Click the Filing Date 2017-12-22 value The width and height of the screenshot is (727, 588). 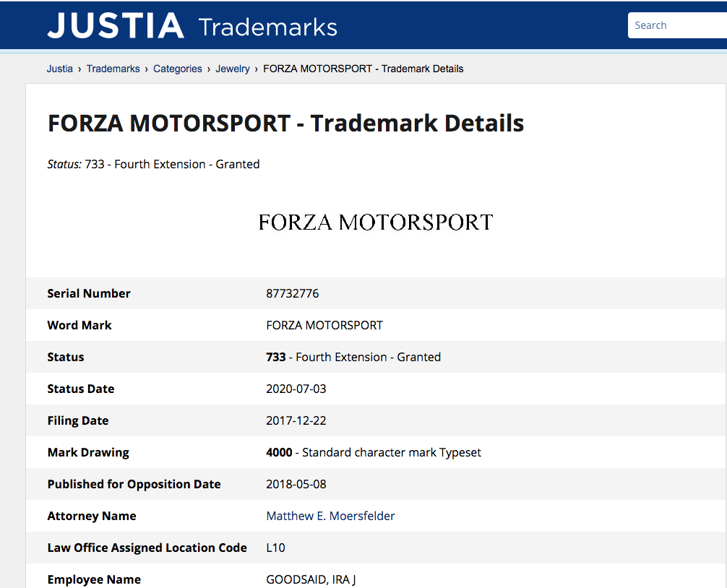pyautogui.click(x=296, y=420)
